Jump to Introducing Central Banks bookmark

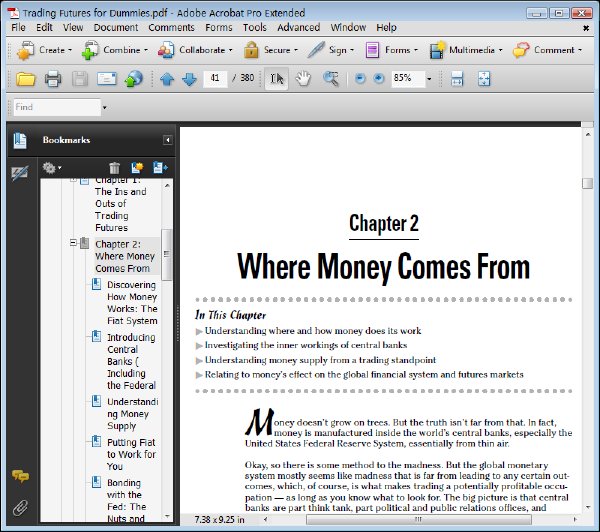[131, 361]
